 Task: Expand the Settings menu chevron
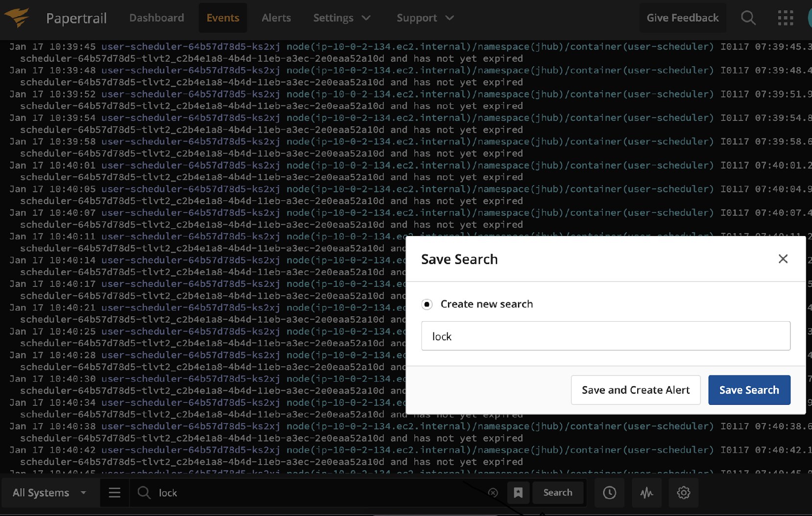click(x=366, y=18)
